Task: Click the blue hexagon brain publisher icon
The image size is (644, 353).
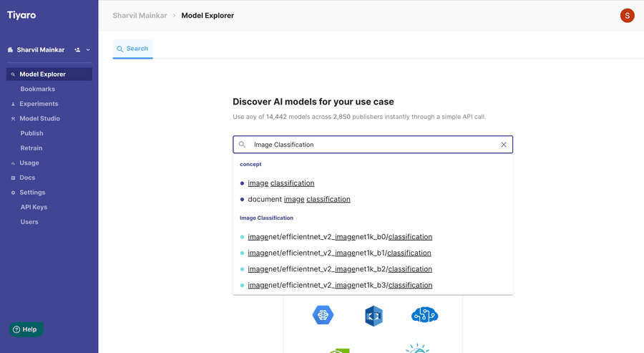Action: click(323, 315)
